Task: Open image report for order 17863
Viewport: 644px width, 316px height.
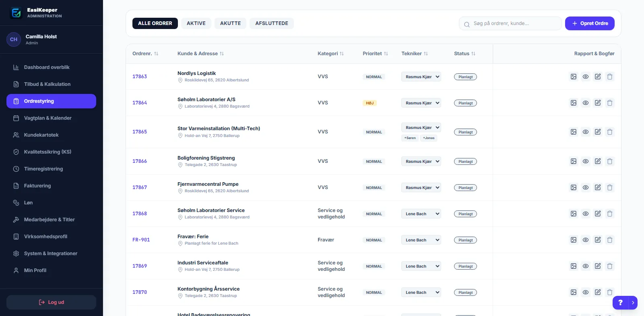Action: click(x=574, y=77)
